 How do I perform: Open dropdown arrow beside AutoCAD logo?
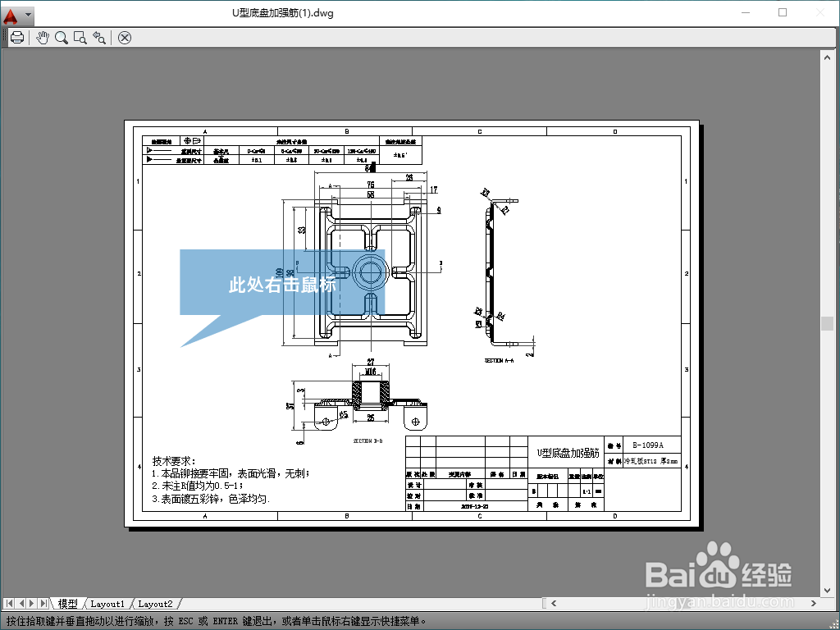29,15
